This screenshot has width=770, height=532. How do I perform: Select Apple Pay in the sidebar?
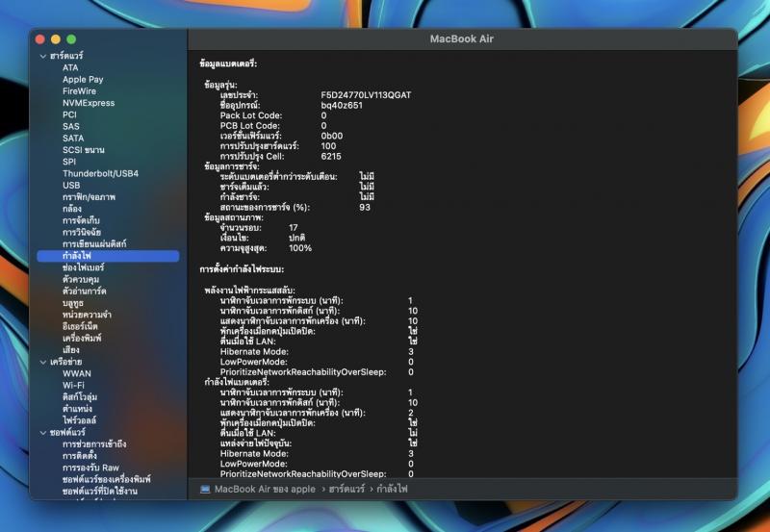[83, 80]
